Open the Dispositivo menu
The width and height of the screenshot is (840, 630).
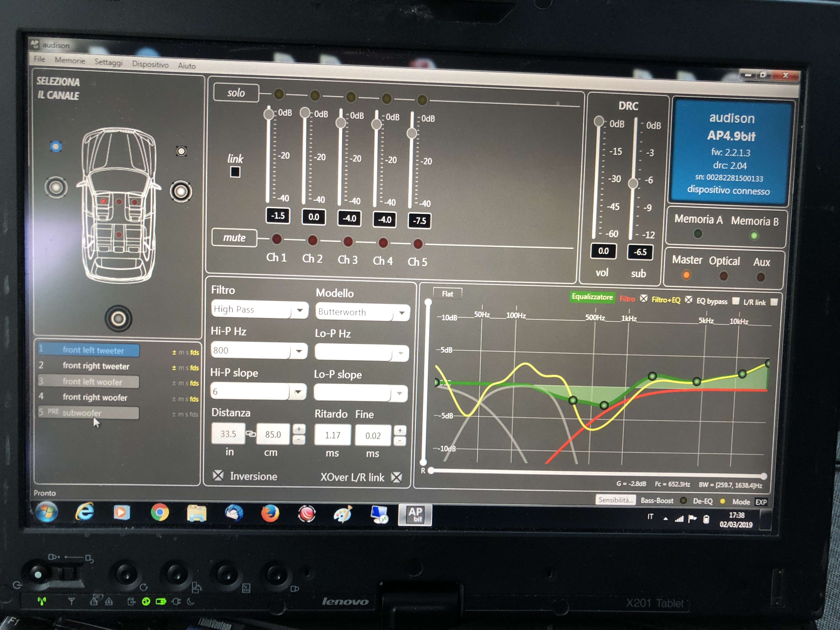150,64
